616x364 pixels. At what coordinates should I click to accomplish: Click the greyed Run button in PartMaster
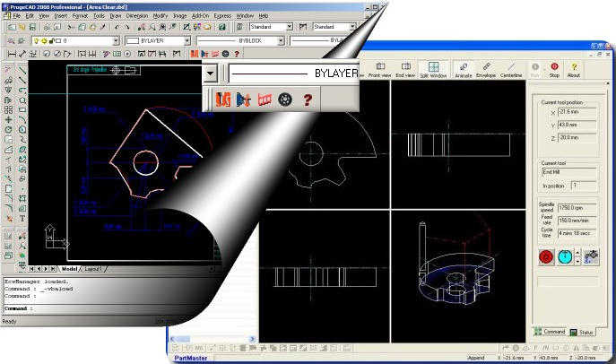pos(534,70)
